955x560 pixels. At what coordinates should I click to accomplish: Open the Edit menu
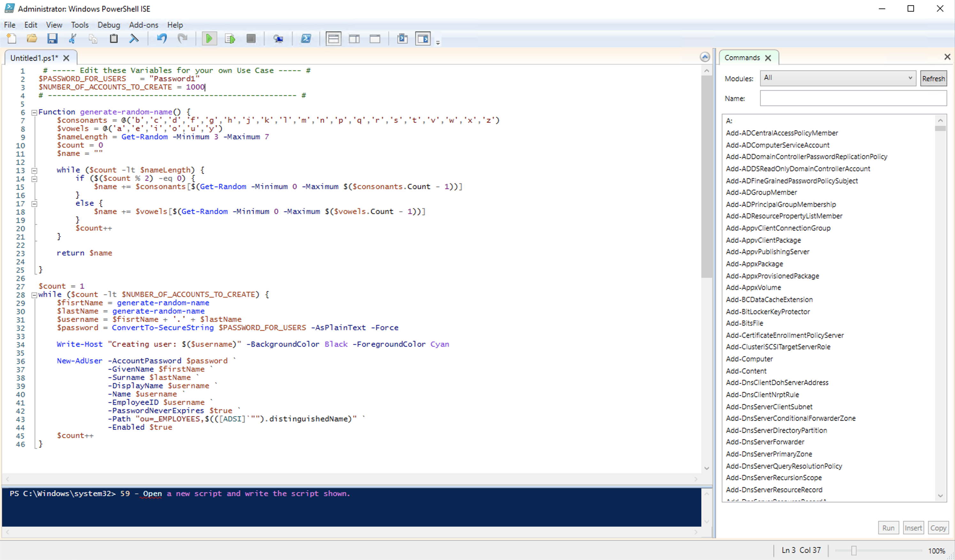[31, 25]
